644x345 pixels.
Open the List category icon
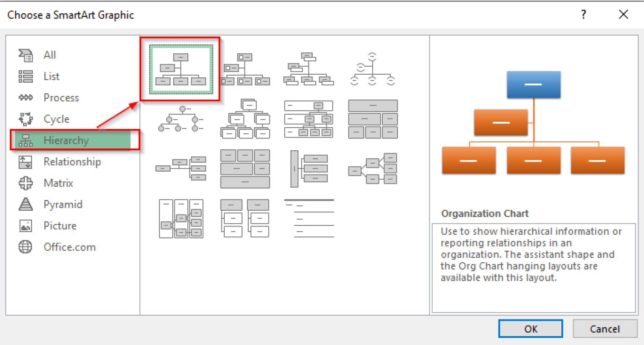[25, 76]
